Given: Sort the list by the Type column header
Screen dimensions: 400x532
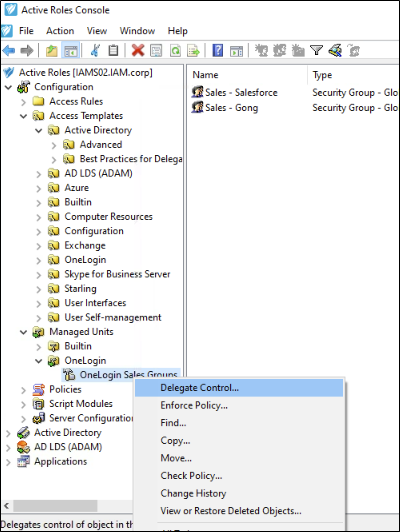Looking at the screenshot, I should click(x=354, y=75).
